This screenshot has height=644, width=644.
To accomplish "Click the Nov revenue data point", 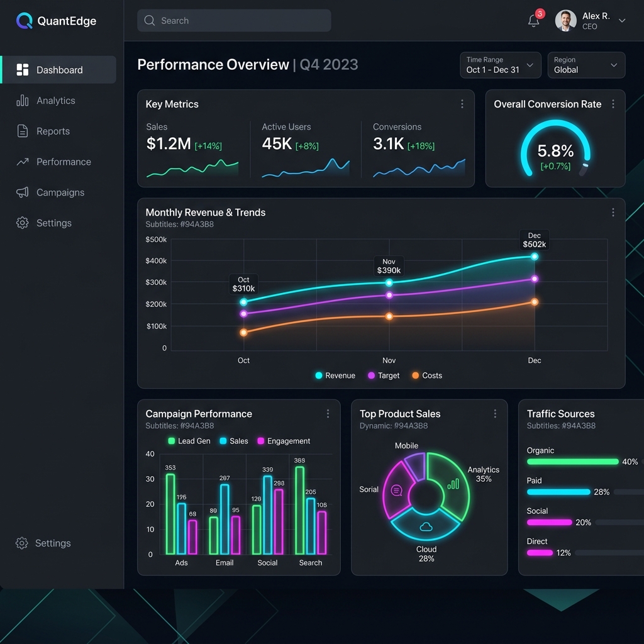I will (x=389, y=282).
